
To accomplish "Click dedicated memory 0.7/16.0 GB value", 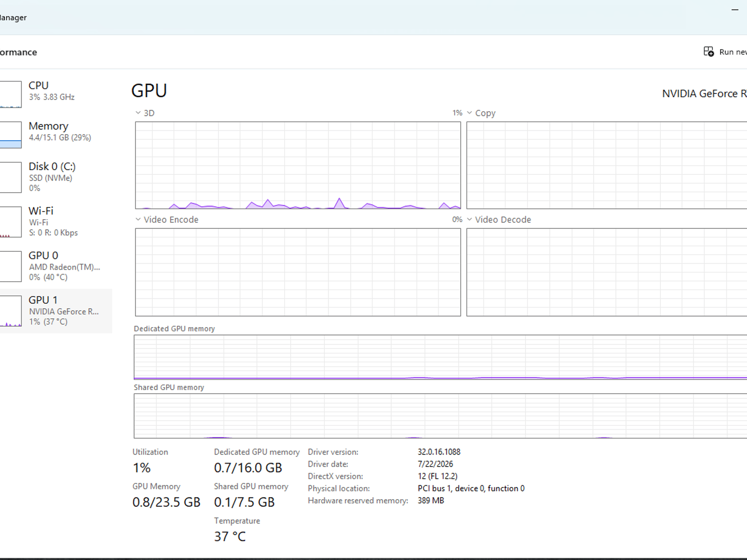I will coord(248,468).
